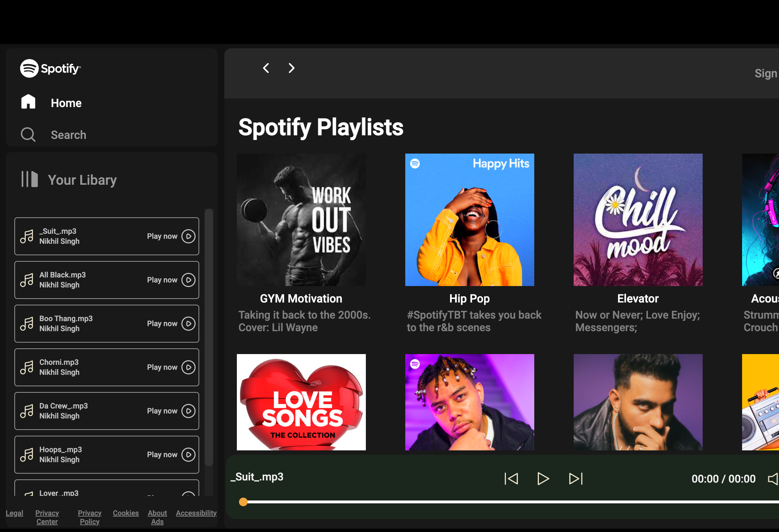Click the Spotify Playlists heading

(321, 127)
